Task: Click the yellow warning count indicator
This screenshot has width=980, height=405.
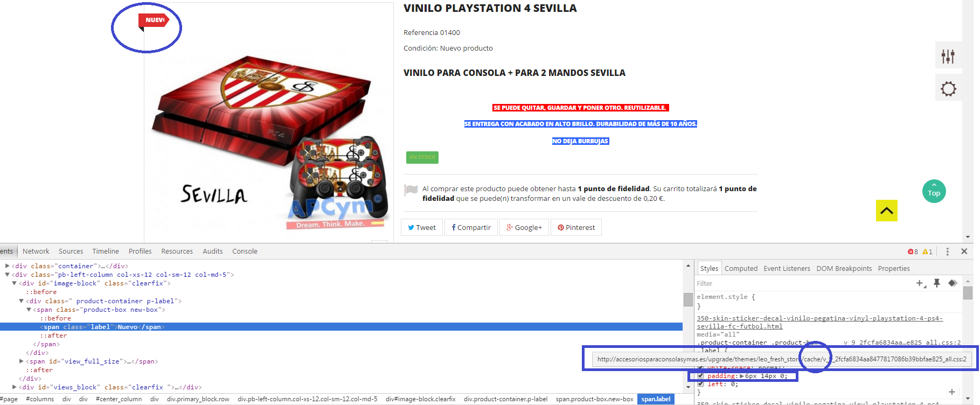Action: [x=927, y=252]
